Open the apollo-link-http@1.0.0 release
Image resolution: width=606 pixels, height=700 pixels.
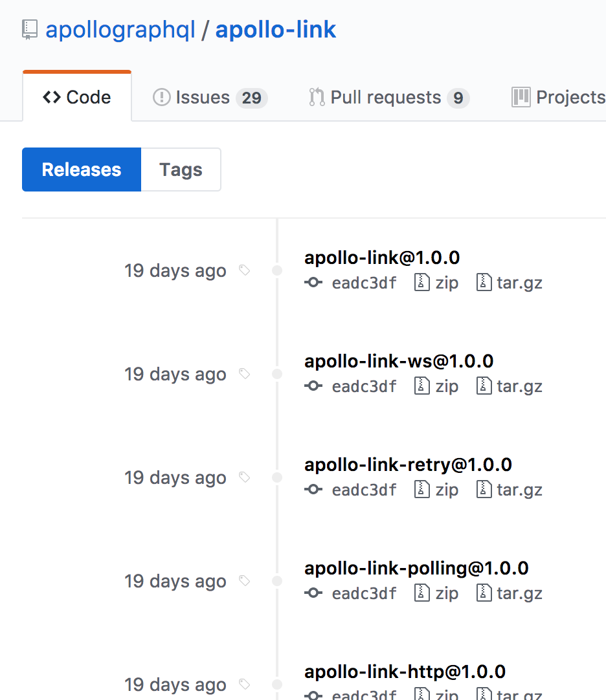405,672
